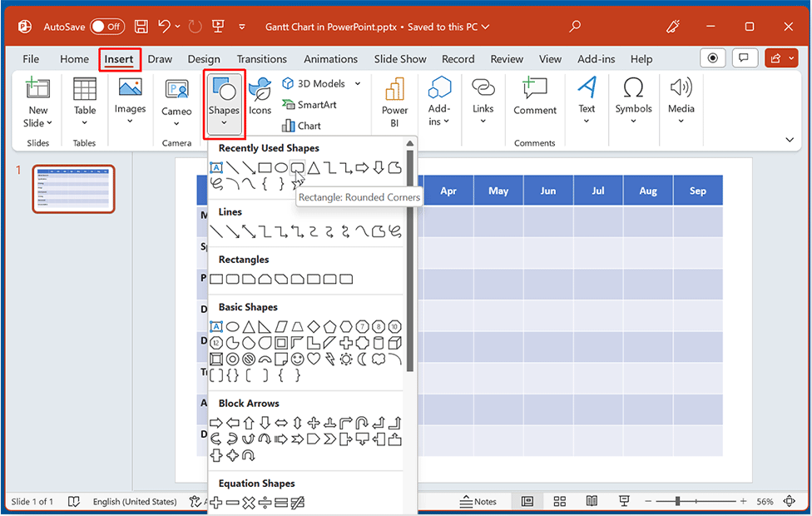Switch to Normal view in status bar
Image resolution: width=812 pixels, height=516 pixels.
pos(527,502)
